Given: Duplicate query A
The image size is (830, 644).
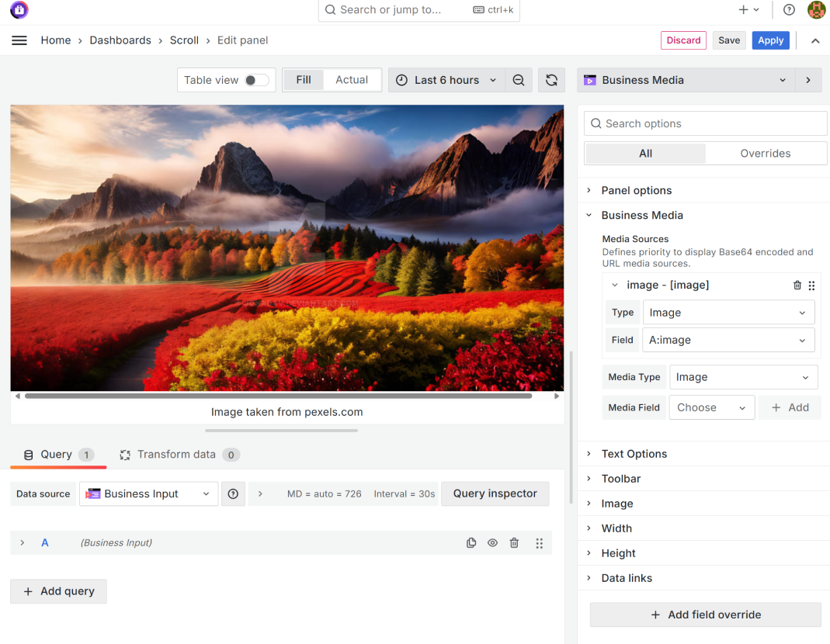Looking at the screenshot, I should [471, 543].
